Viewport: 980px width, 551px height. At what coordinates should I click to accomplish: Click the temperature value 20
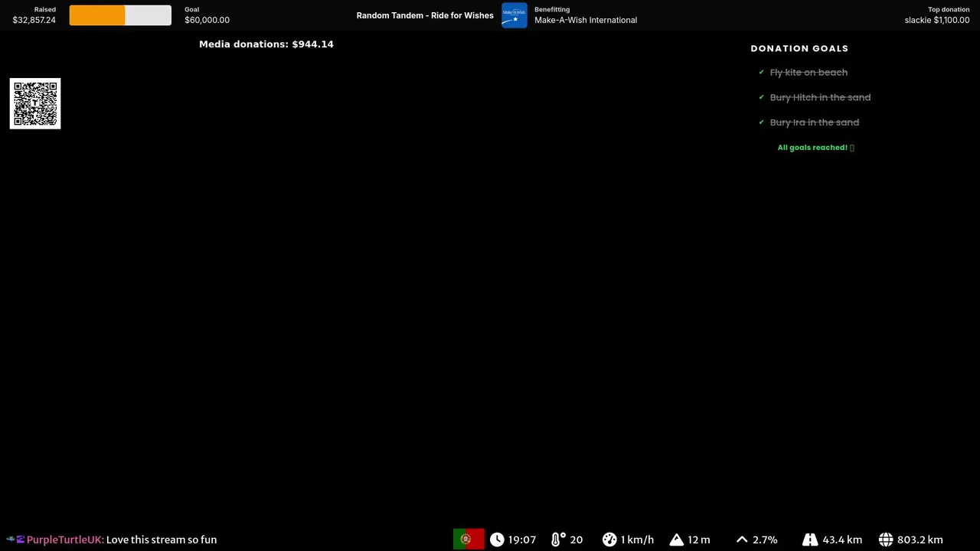click(x=577, y=540)
